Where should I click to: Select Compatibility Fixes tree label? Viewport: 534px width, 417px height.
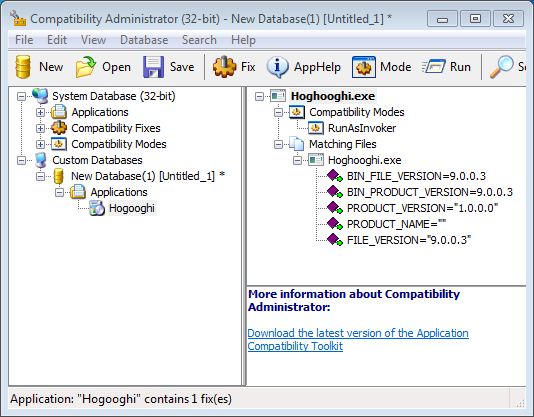coord(116,128)
